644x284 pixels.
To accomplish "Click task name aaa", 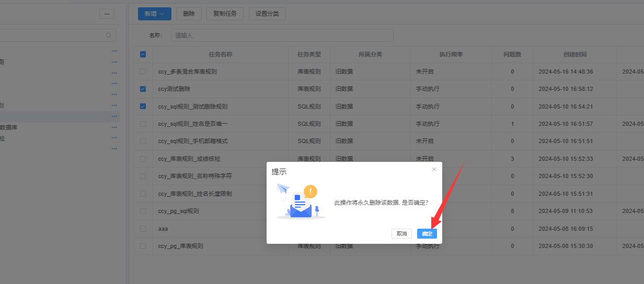I will pos(163,229).
